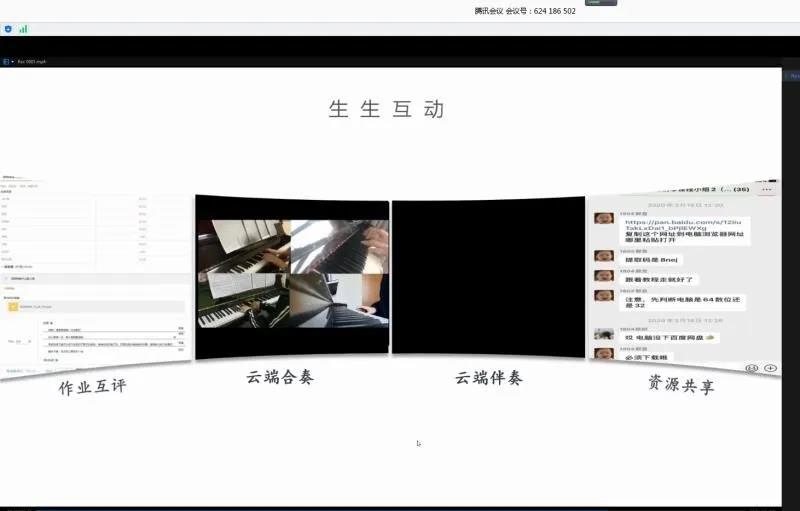Click the plus icon in chat input bar
The width and height of the screenshot is (800, 511).
(x=770, y=368)
